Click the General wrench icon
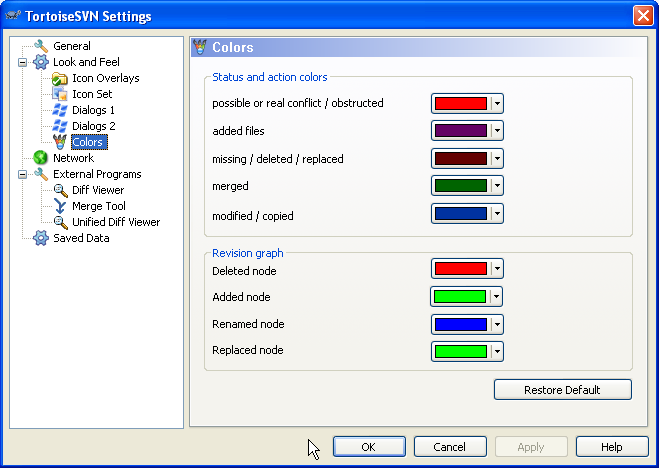659x468 pixels. click(x=41, y=46)
